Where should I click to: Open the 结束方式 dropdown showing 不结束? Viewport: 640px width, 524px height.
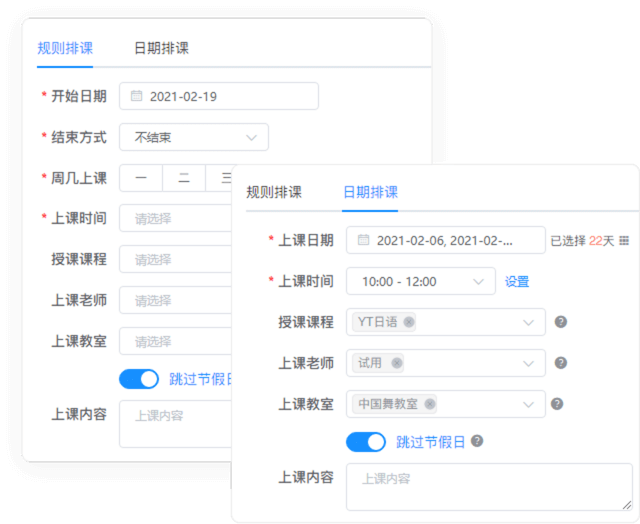pyautogui.click(x=194, y=137)
